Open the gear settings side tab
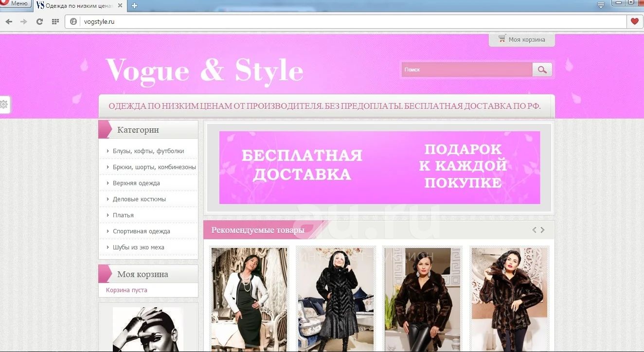The width and height of the screenshot is (644, 352). pyautogui.click(x=4, y=104)
